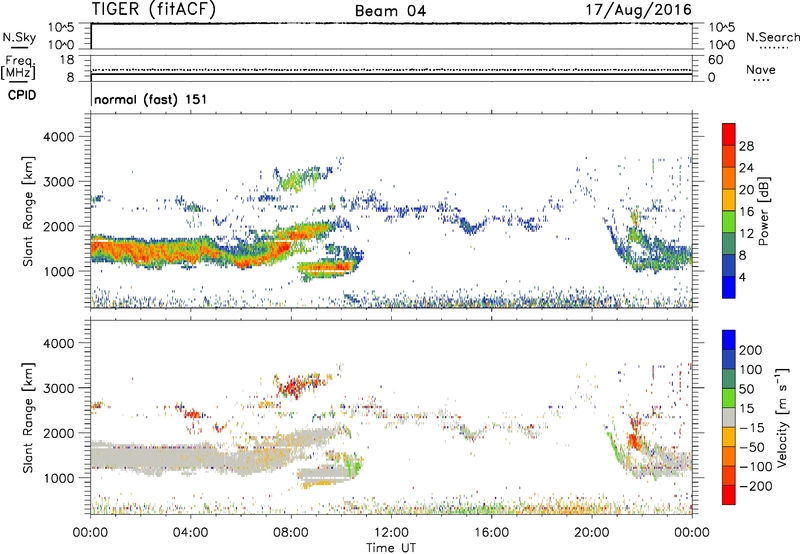Screen dimensions: 800x554
Task: Click the red bottom segment of Velocity colorbar
Action: 729,495
